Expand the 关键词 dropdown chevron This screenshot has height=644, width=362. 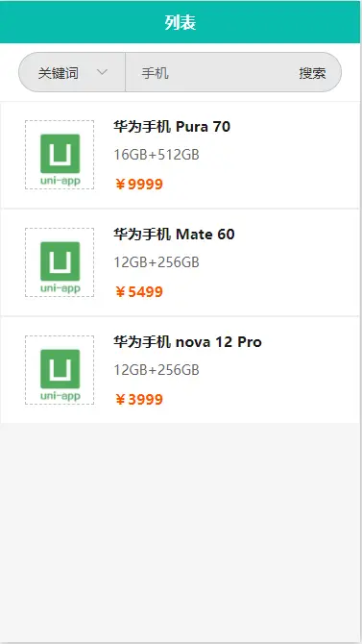pyautogui.click(x=102, y=72)
